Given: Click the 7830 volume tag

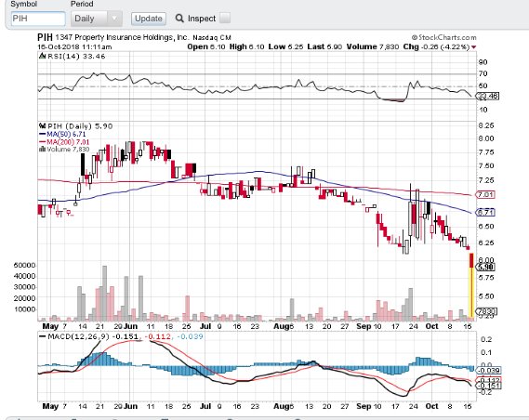Looking at the screenshot, I should 486,310.
